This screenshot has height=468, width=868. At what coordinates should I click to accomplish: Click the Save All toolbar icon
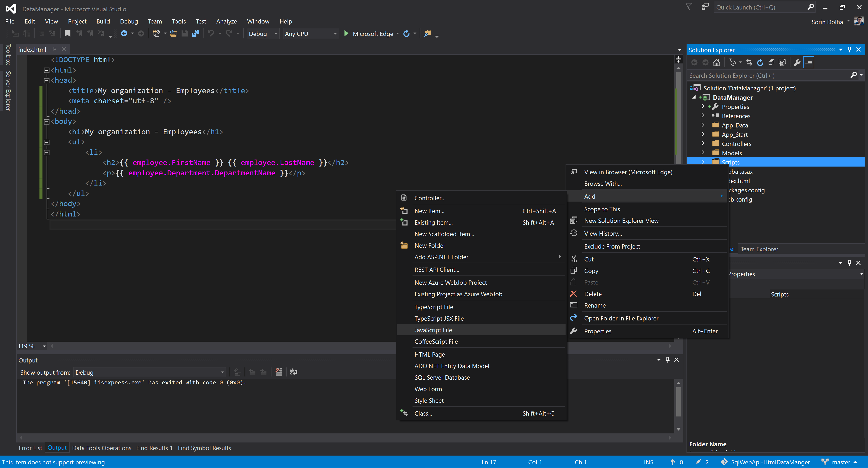pyautogui.click(x=196, y=33)
